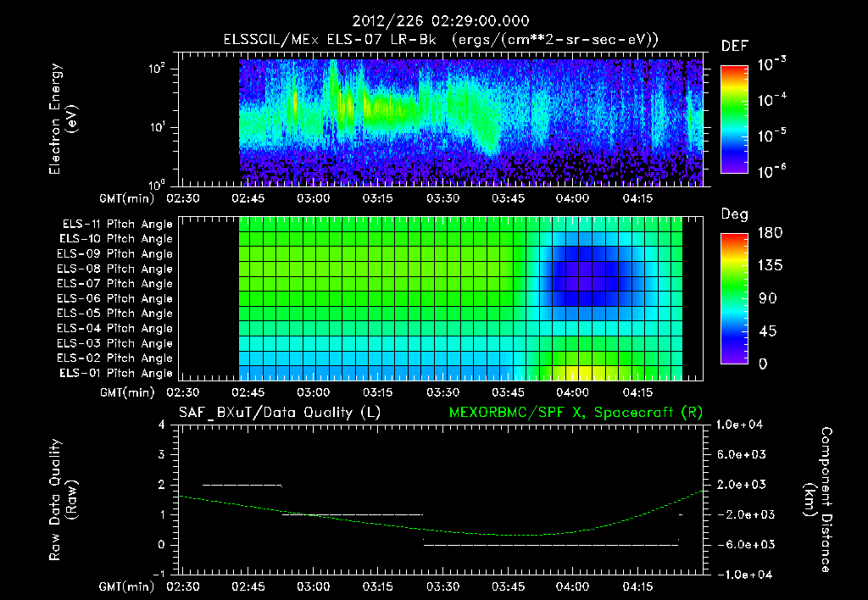Click the green MEXORBMC/SPF X, Spacecraft (R) title

(x=576, y=413)
